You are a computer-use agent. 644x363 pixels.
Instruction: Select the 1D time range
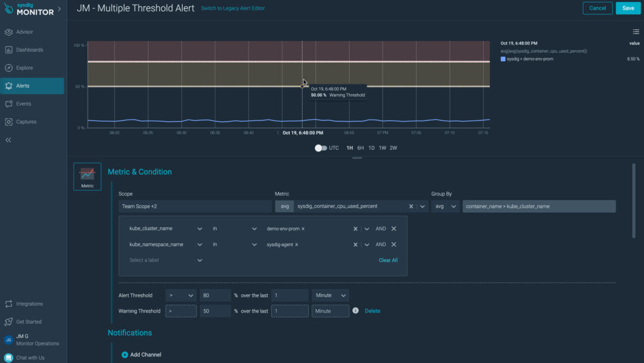pyautogui.click(x=372, y=148)
